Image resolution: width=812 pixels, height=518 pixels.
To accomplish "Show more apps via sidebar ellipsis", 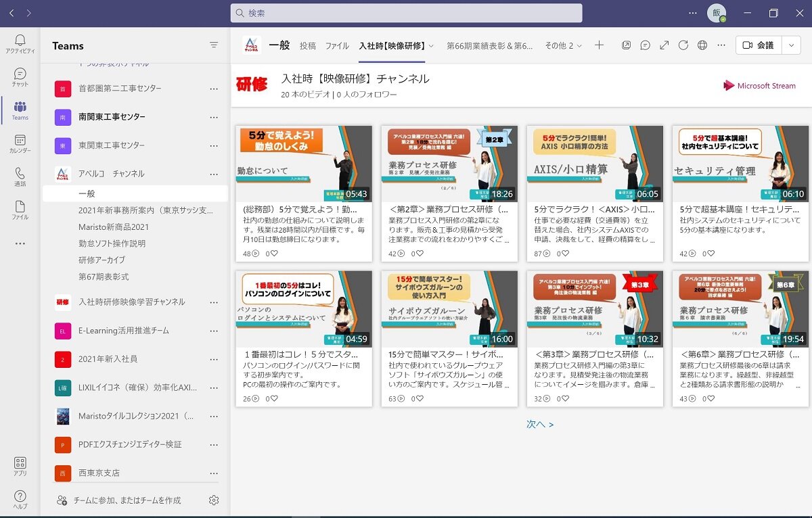I will point(20,243).
